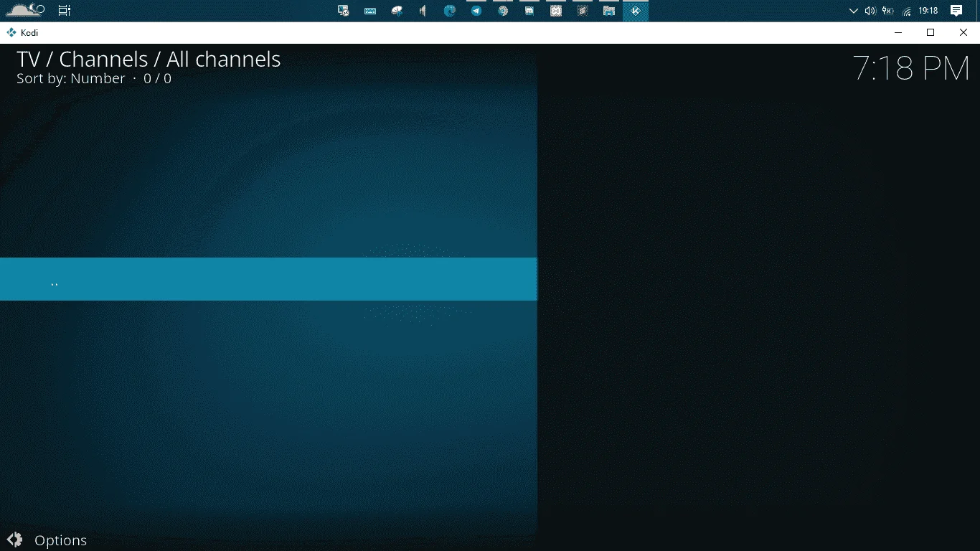
Task: Open the Options menu in Kodi
Action: [x=47, y=540]
